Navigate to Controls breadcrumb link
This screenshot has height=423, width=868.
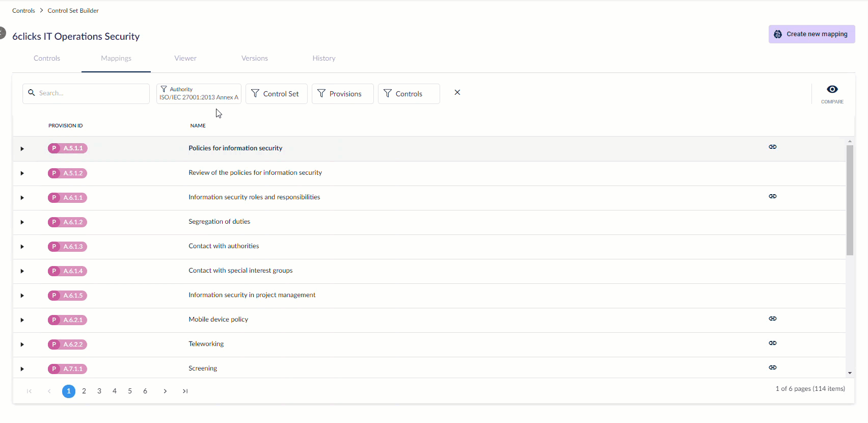(23, 11)
